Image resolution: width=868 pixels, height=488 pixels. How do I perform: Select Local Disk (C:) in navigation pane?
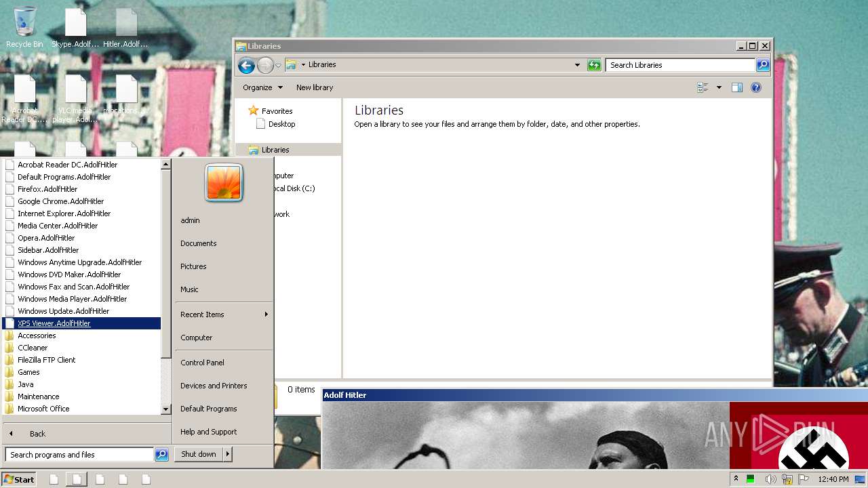point(293,188)
